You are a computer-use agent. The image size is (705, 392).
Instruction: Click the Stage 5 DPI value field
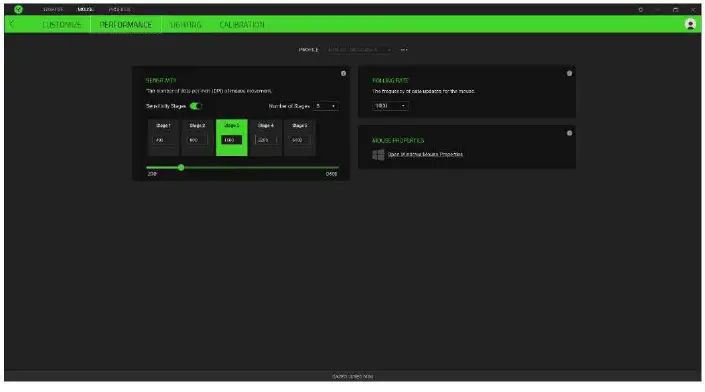[x=300, y=140]
